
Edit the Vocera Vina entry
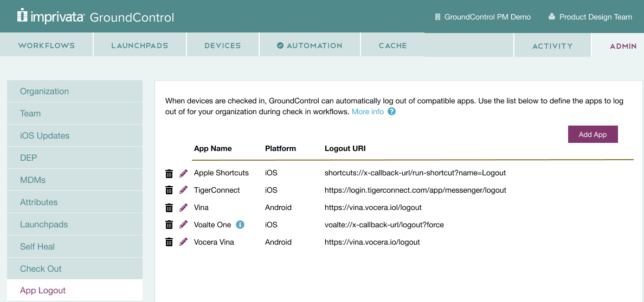184,242
